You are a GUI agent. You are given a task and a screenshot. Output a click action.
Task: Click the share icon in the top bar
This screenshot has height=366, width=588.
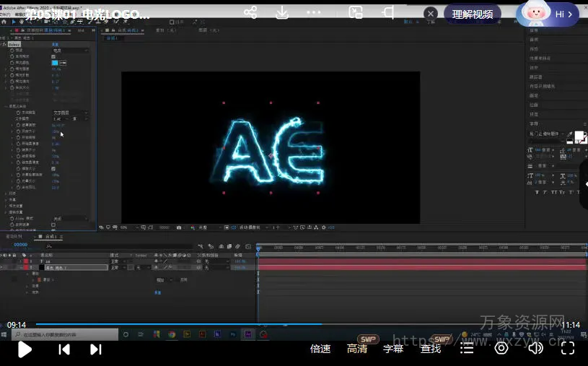pyautogui.click(x=250, y=13)
